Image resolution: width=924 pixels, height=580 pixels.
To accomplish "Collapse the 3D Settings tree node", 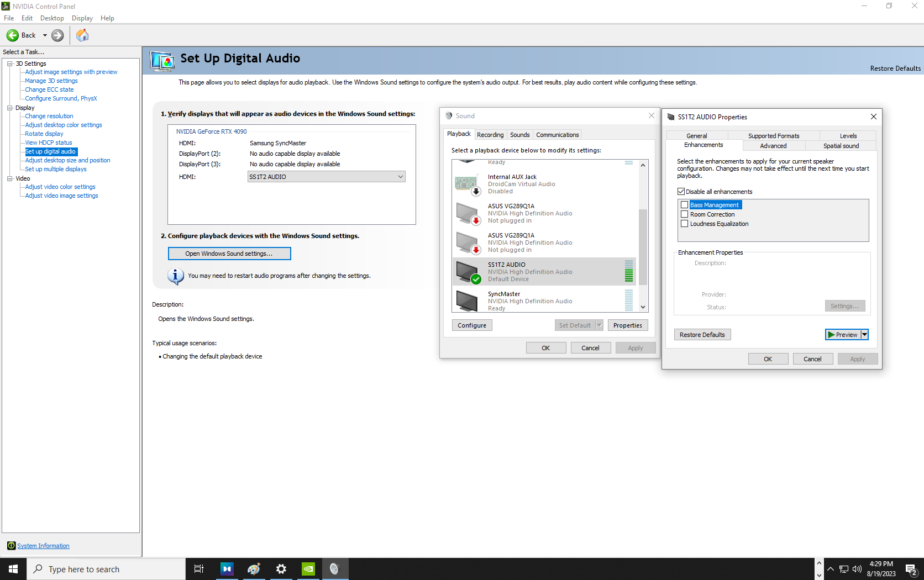I will click(x=9, y=64).
